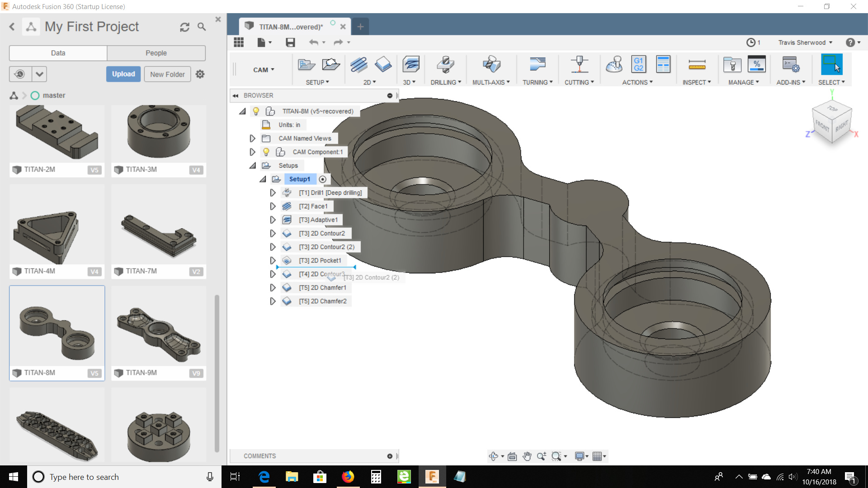Expand the [T3] Adaptive1 operation

coord(273,220)
